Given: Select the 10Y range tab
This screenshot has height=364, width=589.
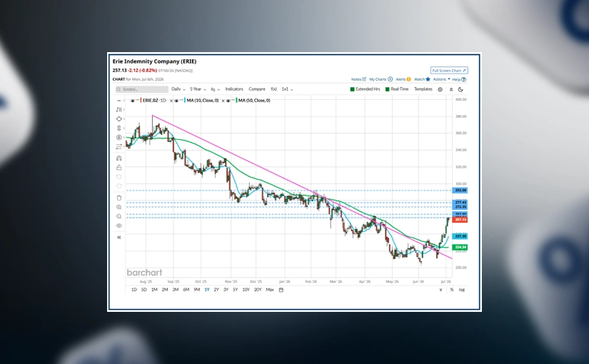Looking at the screenshot, I should point(246,290).
